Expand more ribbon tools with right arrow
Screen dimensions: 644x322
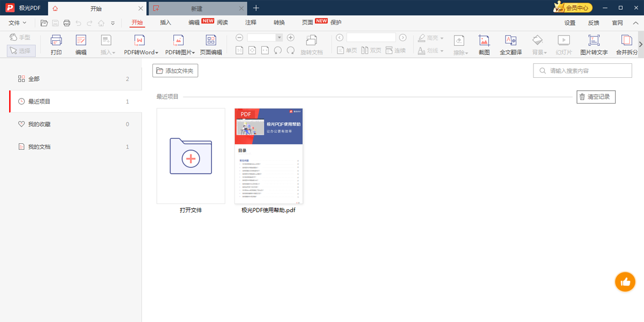pyautogui.click(x=641, y=44)
